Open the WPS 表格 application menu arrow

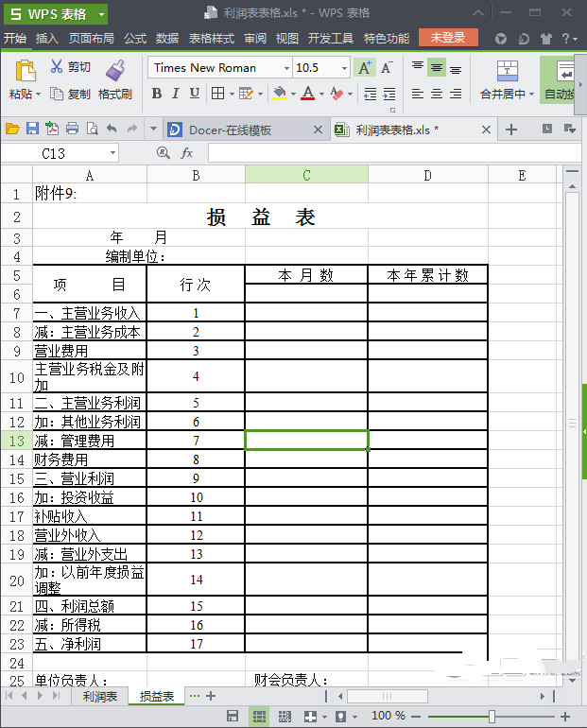[x=101, y=14]
